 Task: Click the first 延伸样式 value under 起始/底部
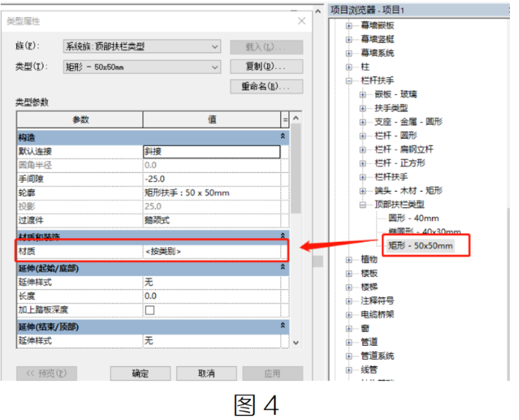(x=212, y=282)
